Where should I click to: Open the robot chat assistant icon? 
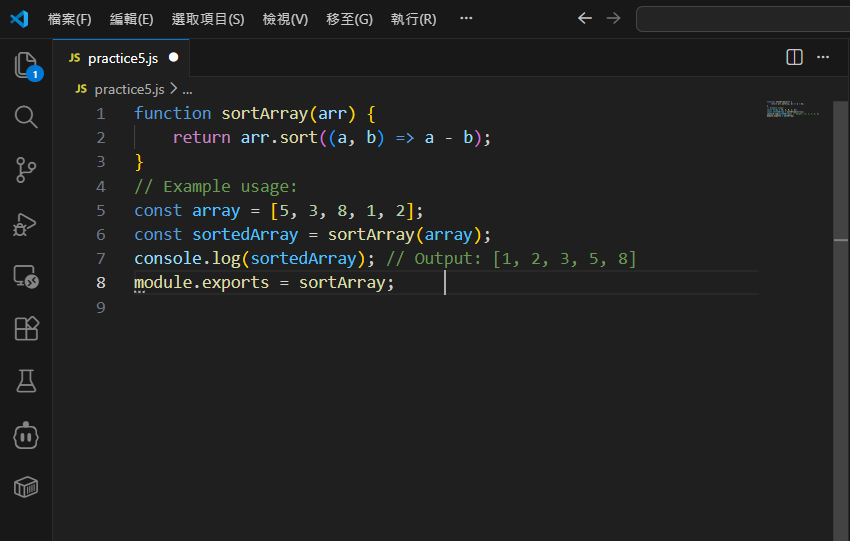click(x=26, y=435)
